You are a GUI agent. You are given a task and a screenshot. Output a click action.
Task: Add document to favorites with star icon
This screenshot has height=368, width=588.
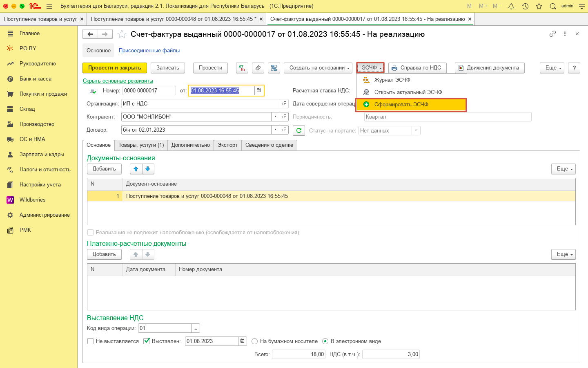click(122, 34)
